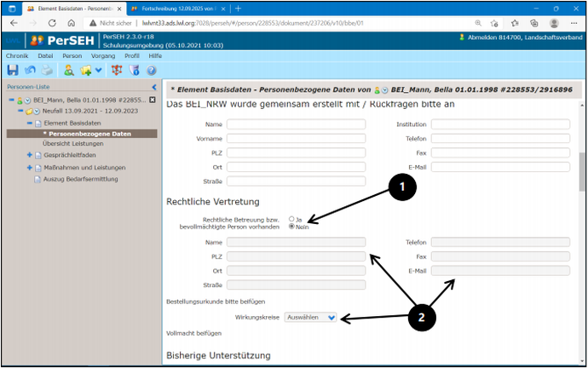
Task: Click the Fax field under Telefon in top section
Action: point(500,152)
